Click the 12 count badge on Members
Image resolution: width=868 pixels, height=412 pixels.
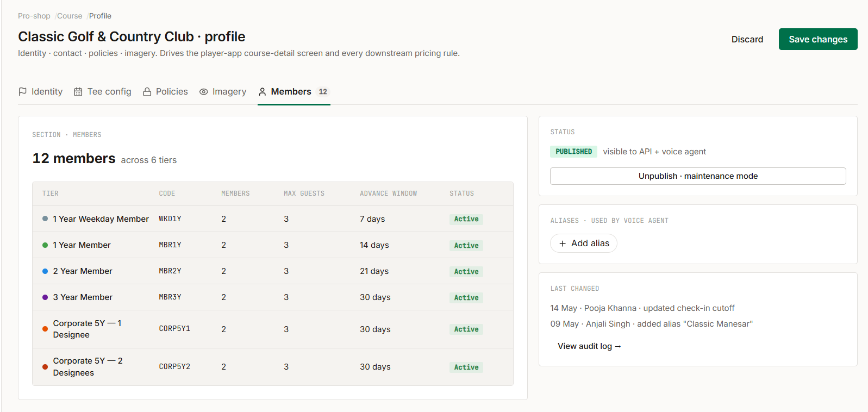[x=323, y=92]
